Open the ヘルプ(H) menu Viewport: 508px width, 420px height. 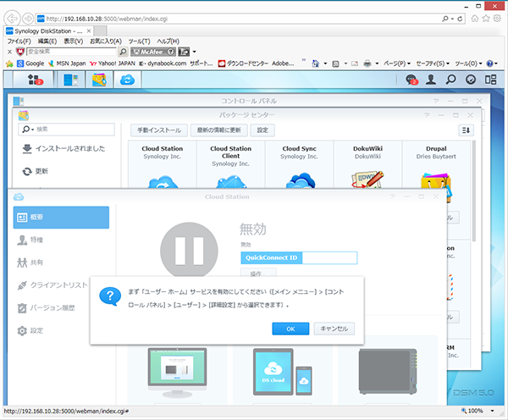(168, 41)
